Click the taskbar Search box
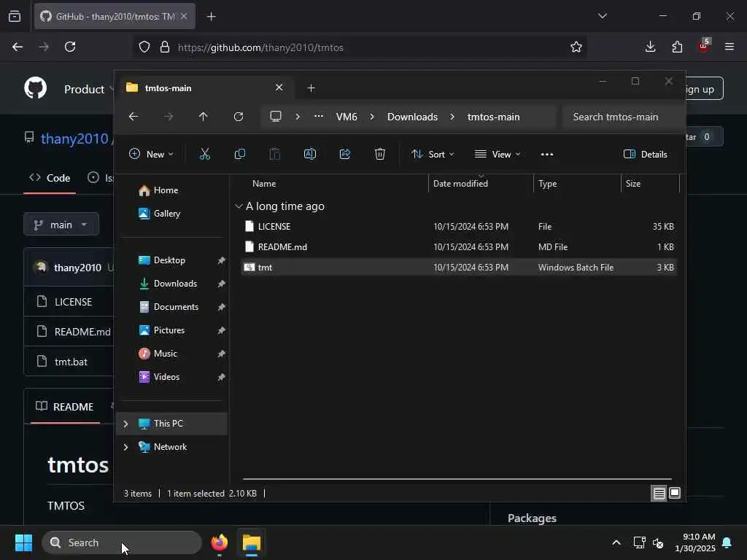 (122, 542)
